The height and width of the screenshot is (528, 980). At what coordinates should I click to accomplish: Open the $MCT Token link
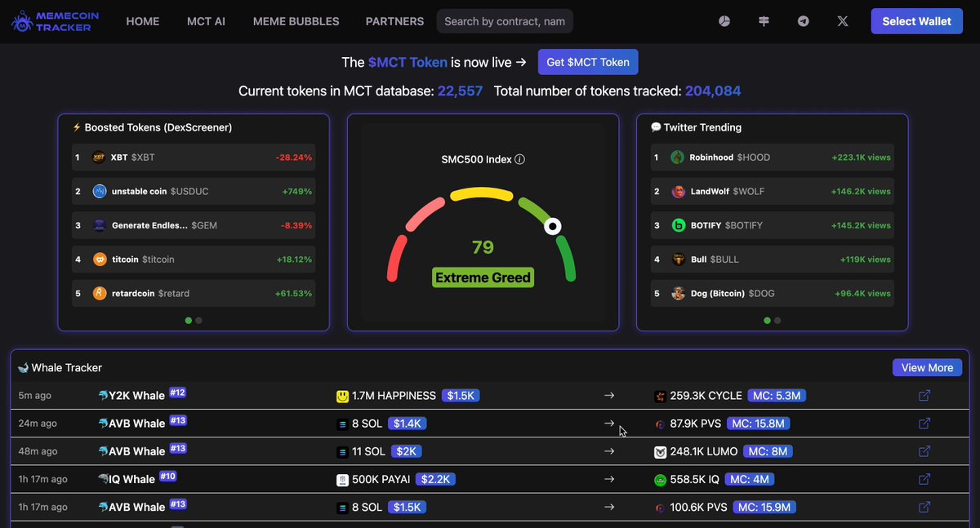pos(408,62)
